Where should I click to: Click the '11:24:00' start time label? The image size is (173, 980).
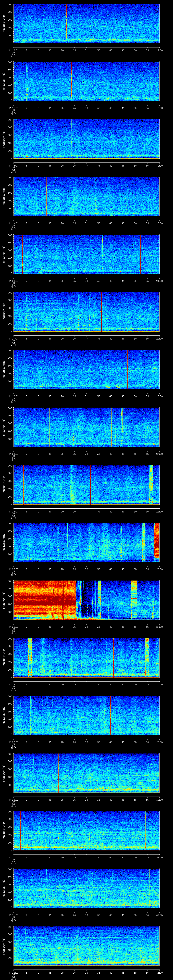pos(14,511)
